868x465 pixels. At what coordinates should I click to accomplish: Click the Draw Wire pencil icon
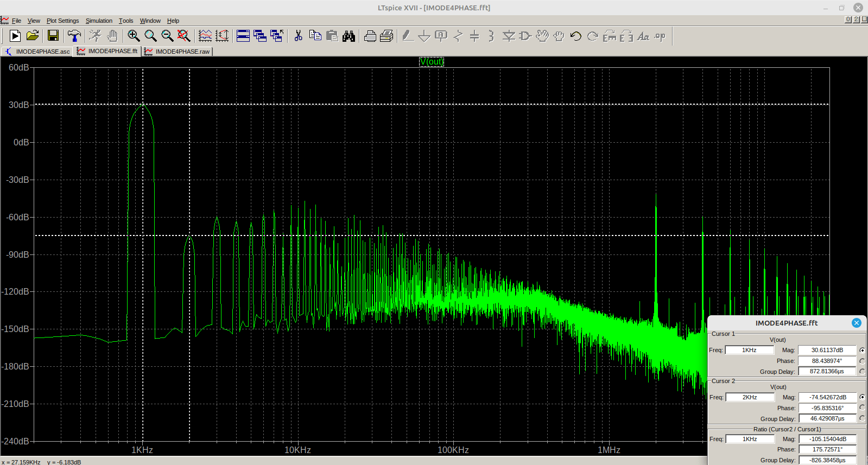tap(408, 36)
